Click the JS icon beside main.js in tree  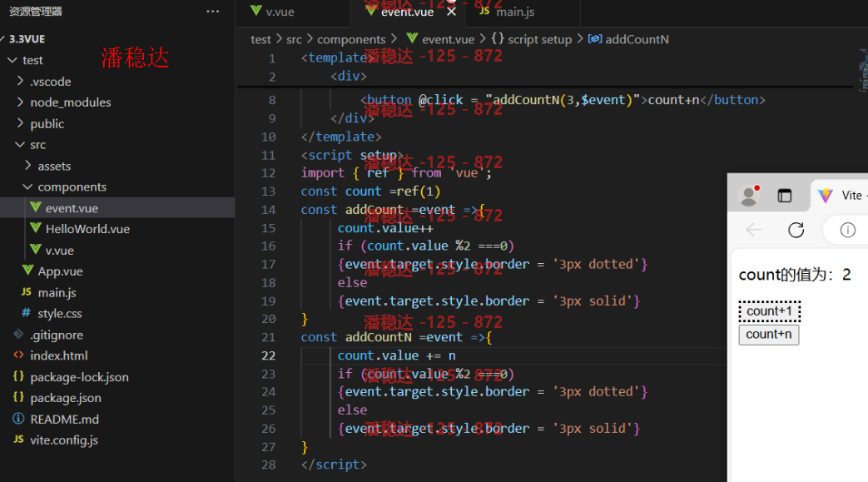click(x=26, y=292)
